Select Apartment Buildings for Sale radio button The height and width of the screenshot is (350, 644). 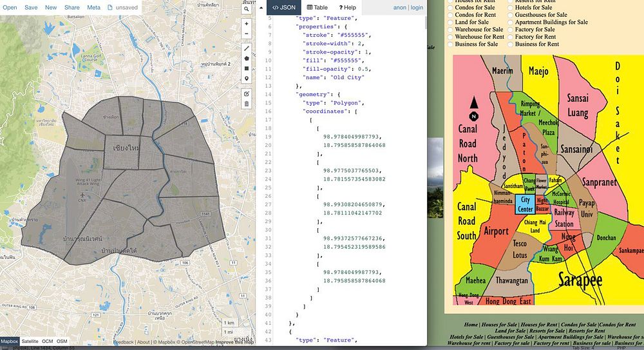coord(510,22)
